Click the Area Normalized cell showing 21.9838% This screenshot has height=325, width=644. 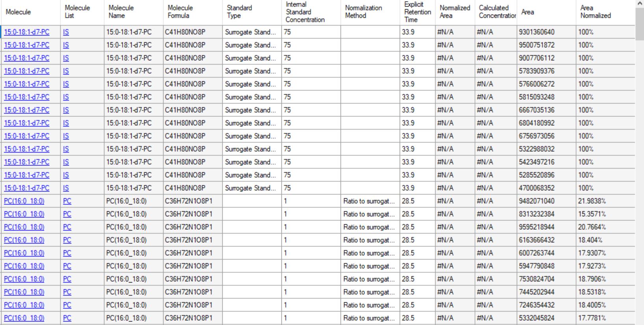click(x=592, y=201)
